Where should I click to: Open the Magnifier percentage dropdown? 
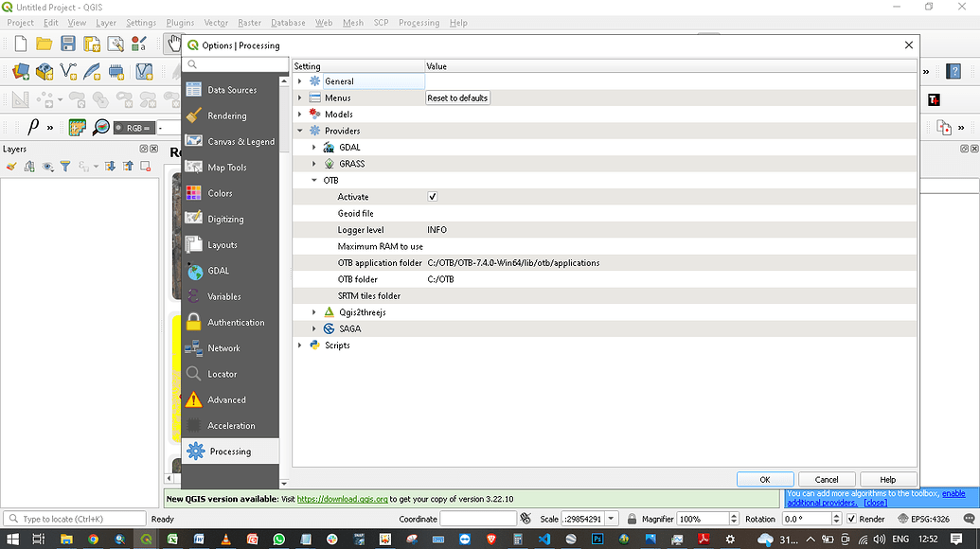point(733,519)
